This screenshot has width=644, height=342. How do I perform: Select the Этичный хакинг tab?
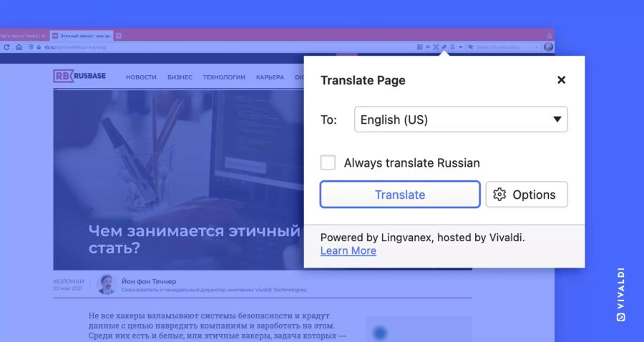tap(82, 36)
